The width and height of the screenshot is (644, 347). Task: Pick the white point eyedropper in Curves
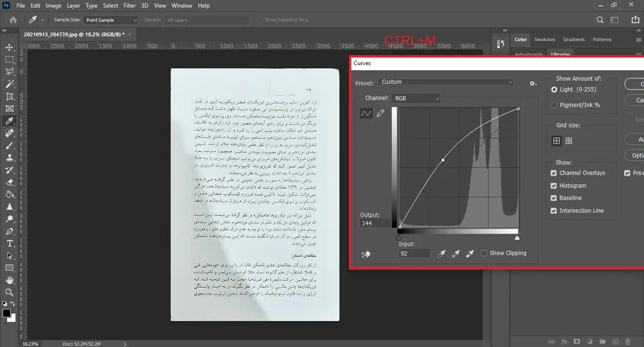click(470, 254)
